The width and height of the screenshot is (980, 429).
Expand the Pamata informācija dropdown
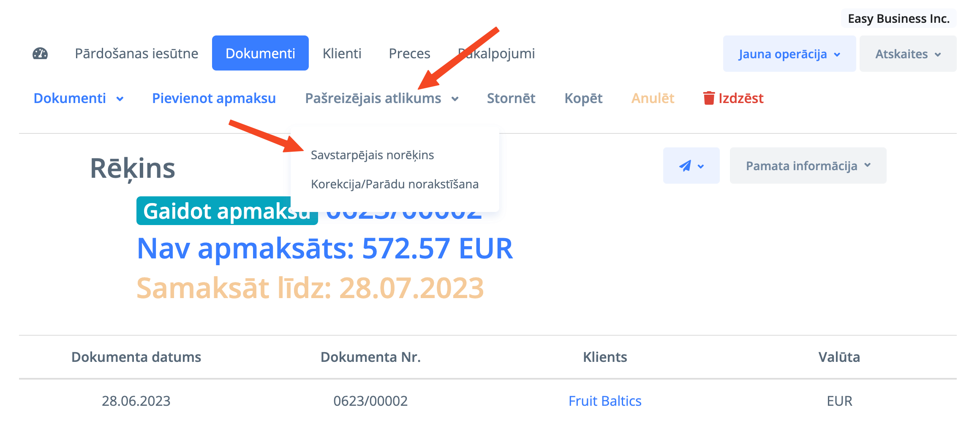808,166
